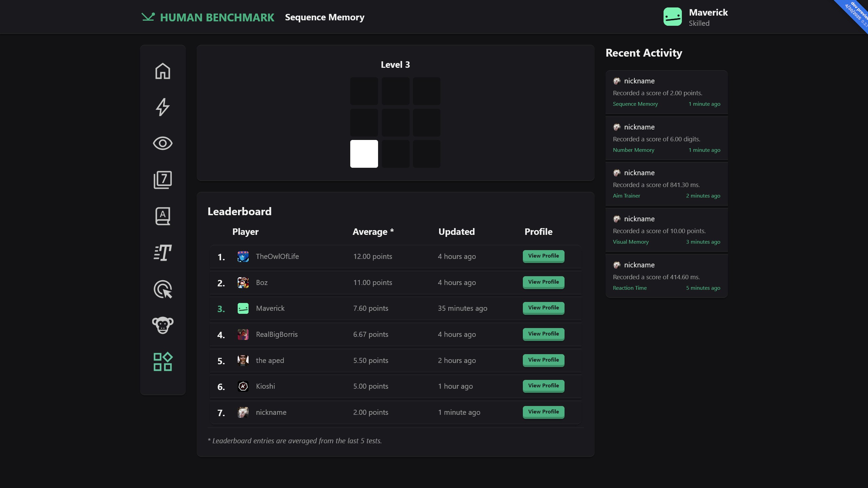Click the top-right grid tile
Image resolution: width=868 pixels, height=488 pixels.
(x=427, y=91)
